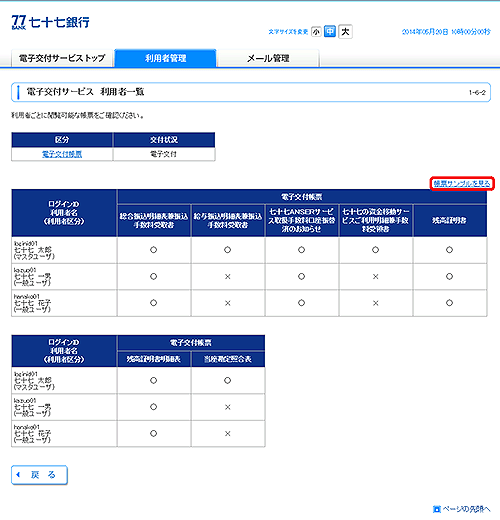Viewport: 500px width, 520px height.
Task: Jump to page top via ページの先頭へ
Action: point(462,509)
